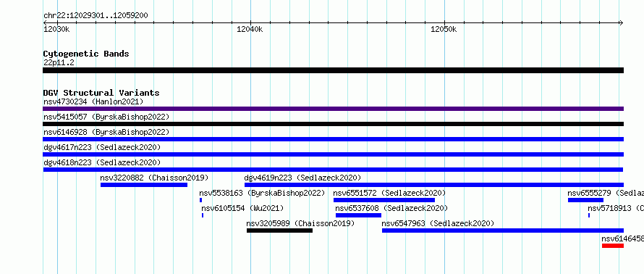Screen dimensions: 644x274
Task: Open variant dgv4618n223 (Sedlazeck2020) label
Action: [102, 162]
